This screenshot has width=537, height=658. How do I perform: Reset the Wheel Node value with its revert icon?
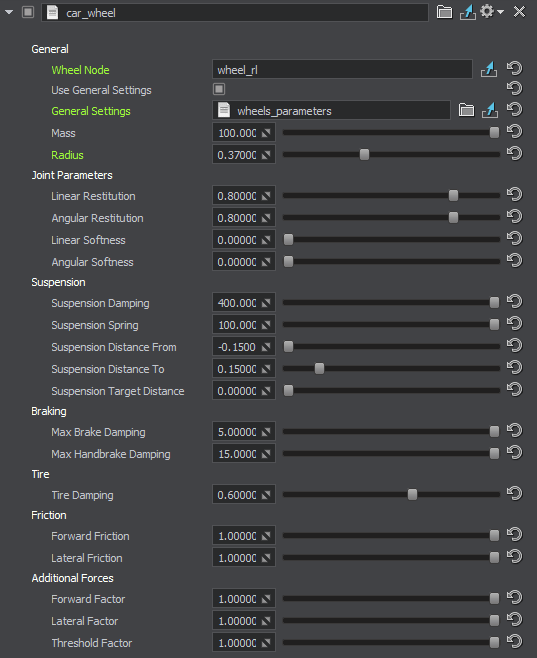point(514,68)
